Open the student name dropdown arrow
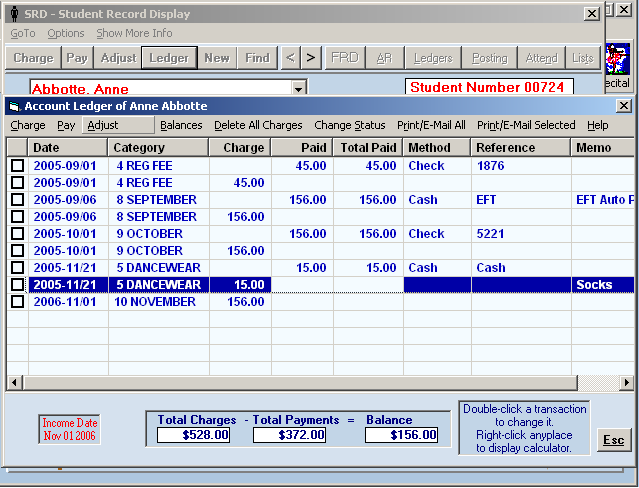The height and width of the screenshot is (488, 639). [299, 88]
